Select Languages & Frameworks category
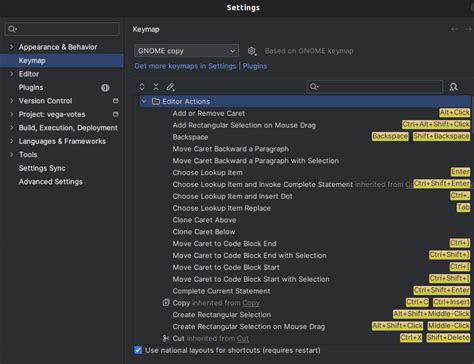Viewport: 474px width, 364px height. click(x=62, y=141)
